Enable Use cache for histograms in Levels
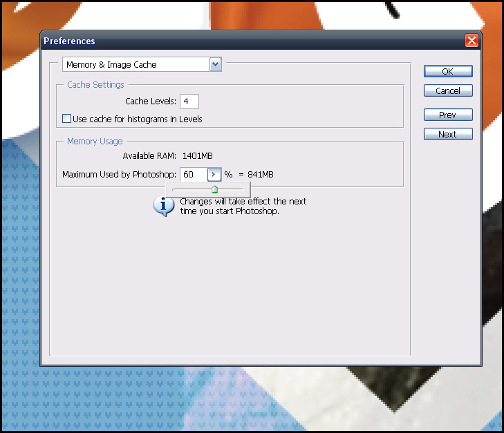The width and height of the screenshot is (504, 433). point(66,119)
